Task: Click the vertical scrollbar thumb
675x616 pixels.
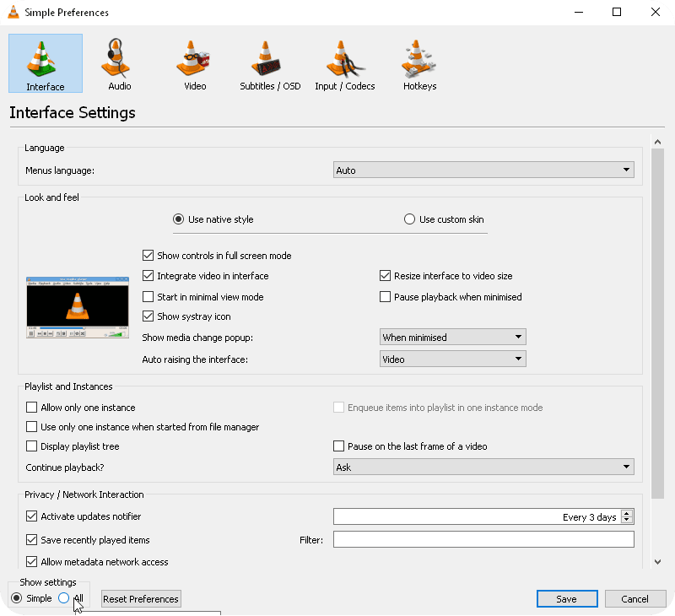Action: coord(657,324)
